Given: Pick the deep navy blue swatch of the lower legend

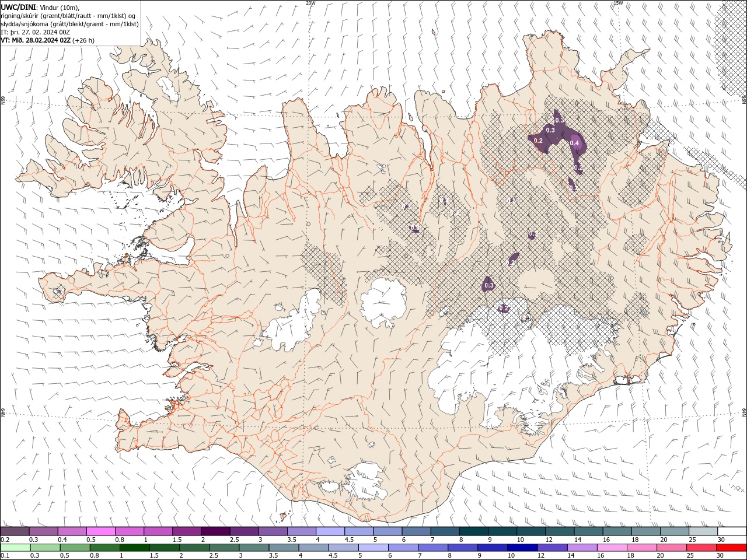Looking at the screenshot, I should (521, 548).
